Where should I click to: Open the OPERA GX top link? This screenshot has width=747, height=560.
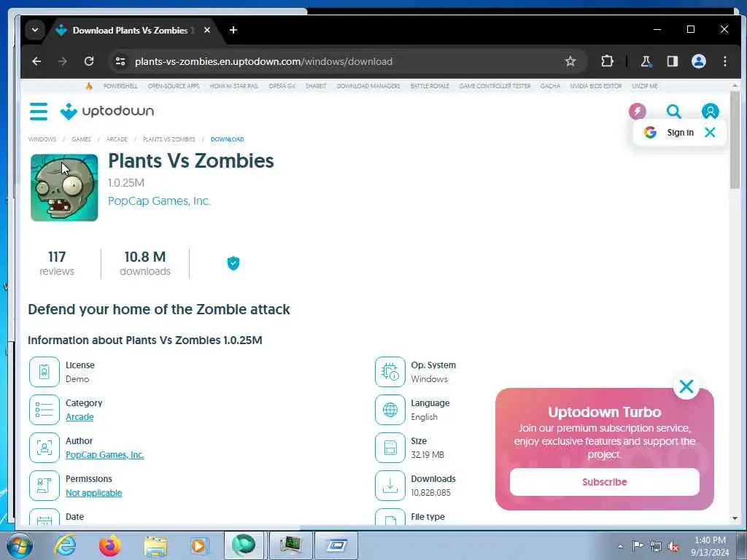point(282,86)
